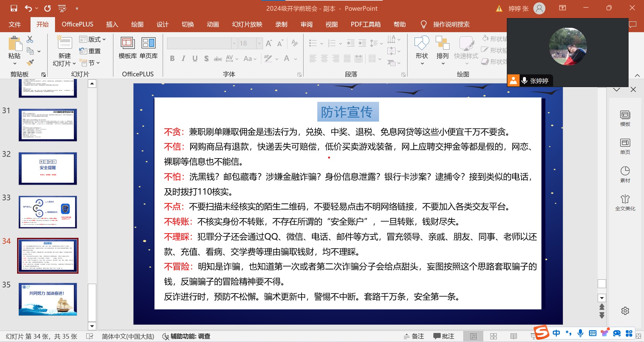
Task: Switch to the 插入 ribbon tab
Action: click(112, 24)
